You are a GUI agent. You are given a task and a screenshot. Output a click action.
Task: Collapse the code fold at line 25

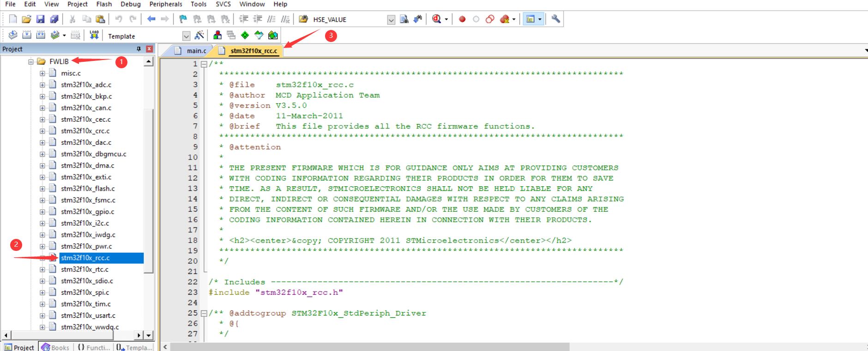(204, 314)
